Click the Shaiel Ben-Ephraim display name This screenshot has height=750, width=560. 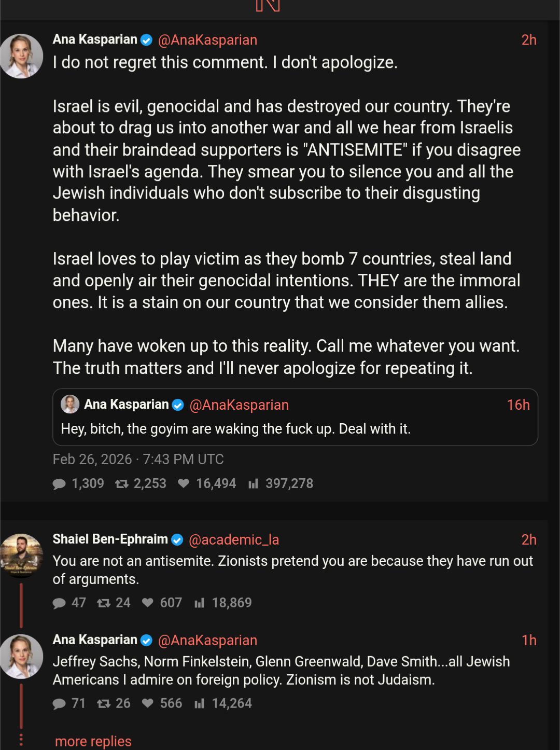click(x=110, y=539)
